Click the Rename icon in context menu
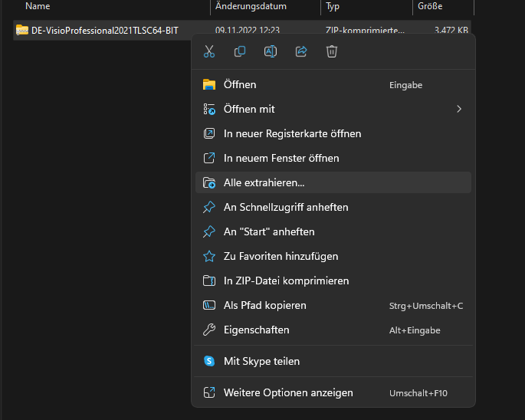Viewport: 525px width, 420px height. (271, 51)
